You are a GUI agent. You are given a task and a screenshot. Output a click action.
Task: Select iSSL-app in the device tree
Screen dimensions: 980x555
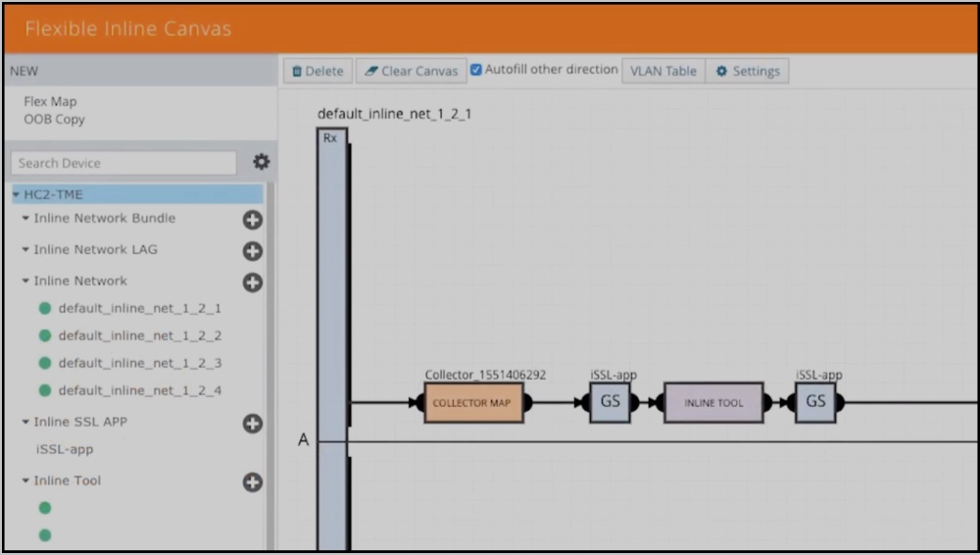(x=65, y=449)
